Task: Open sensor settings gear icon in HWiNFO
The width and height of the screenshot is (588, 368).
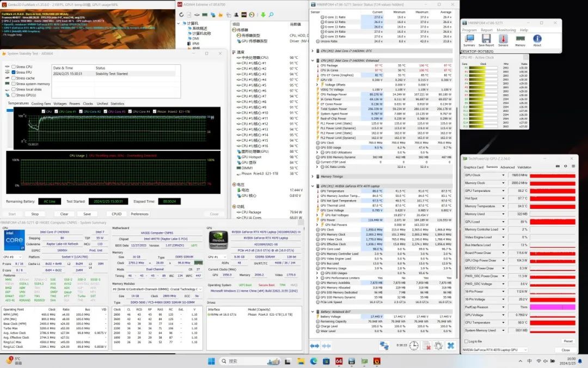Action: tap(438, 346)
